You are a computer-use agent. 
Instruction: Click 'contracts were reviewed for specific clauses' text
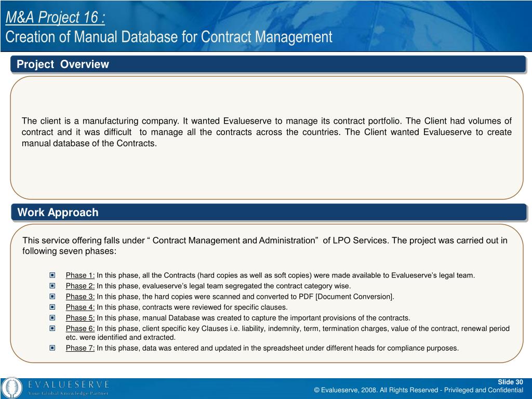coord(215,307)
